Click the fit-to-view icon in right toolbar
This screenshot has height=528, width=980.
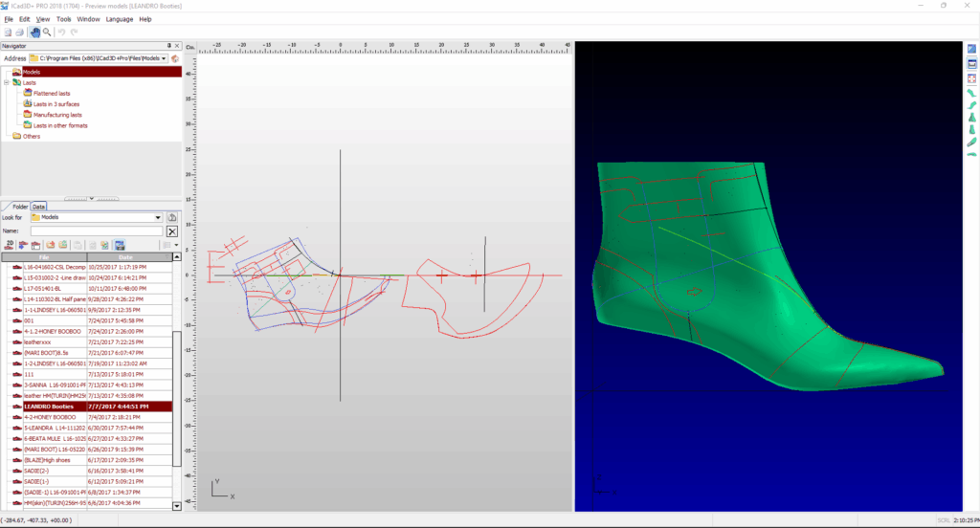pos(971,77)
